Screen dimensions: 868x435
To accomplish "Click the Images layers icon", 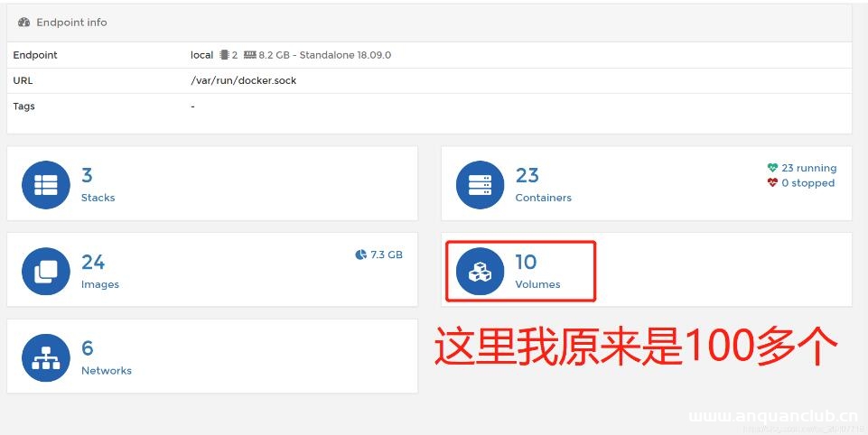I will click(x=46, y=271).
